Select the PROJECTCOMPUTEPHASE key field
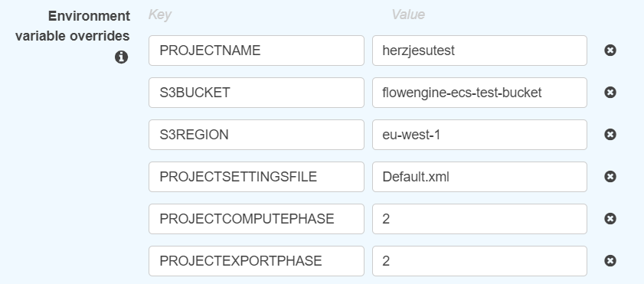644x284 pixels. pos(257,219)
